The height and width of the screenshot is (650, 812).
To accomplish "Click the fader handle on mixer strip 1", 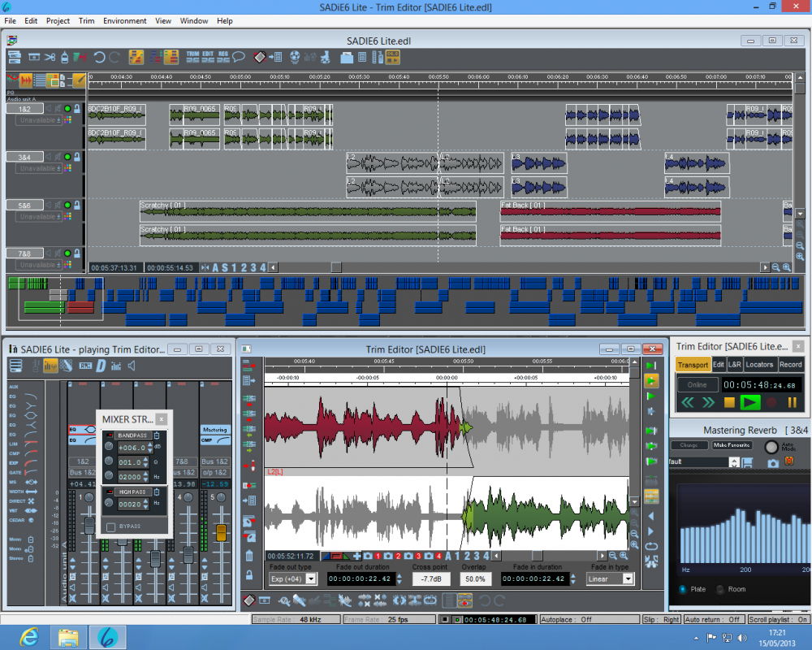I will click(89, 525).
